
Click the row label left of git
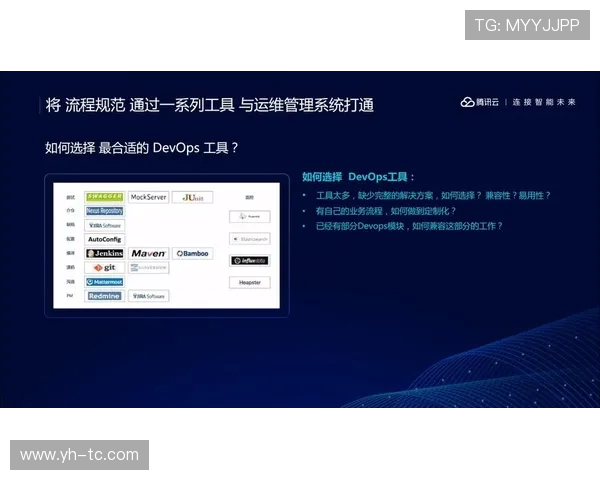[x=70, y=267]
